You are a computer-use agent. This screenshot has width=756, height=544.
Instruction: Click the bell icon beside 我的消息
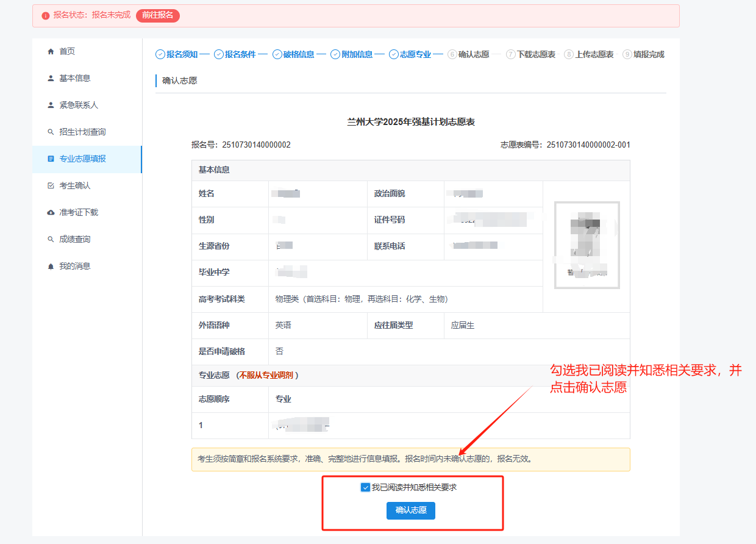51,267
